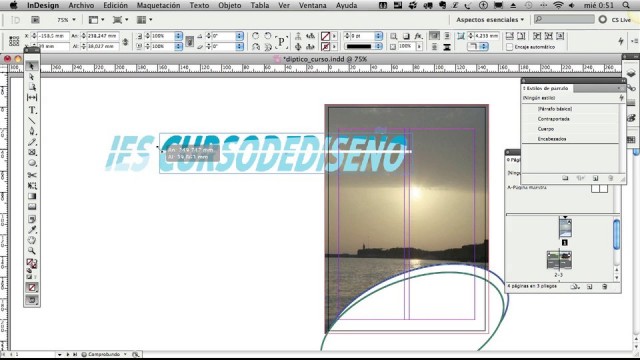Pick the Gap tool
The height and width of the screenshot is (360, 640).
pyautogui.click(x=32, y=98)
